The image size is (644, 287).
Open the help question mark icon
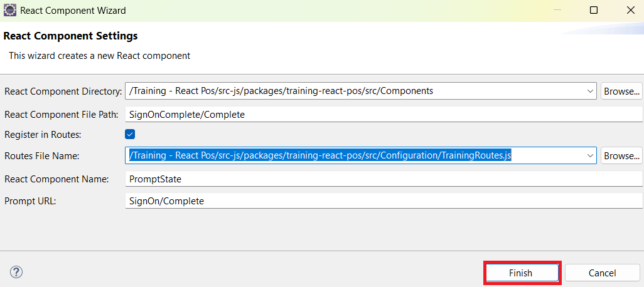[16, 272]
